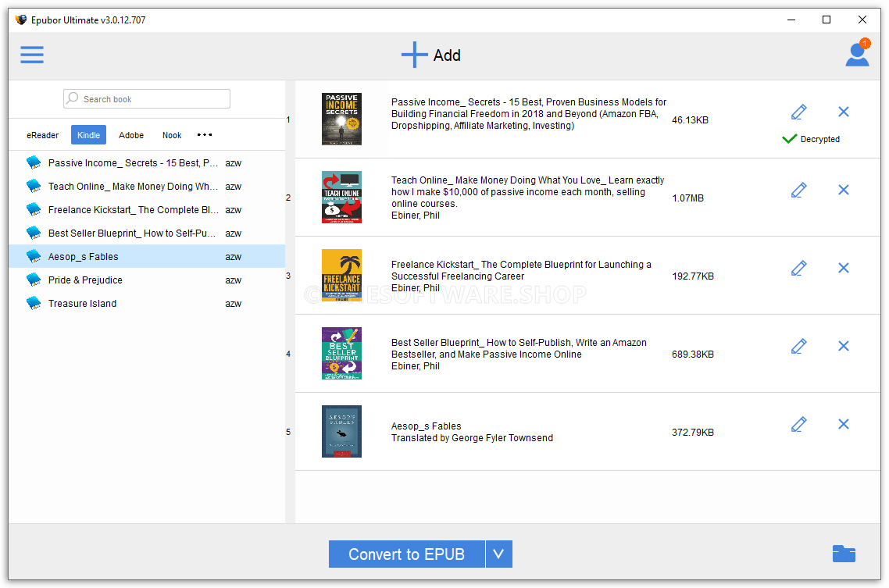The width and height of the screenshot is (889, 588).
Task: Click Best Seller Blueprint sidebar book icon
Action: coord(34,233)
